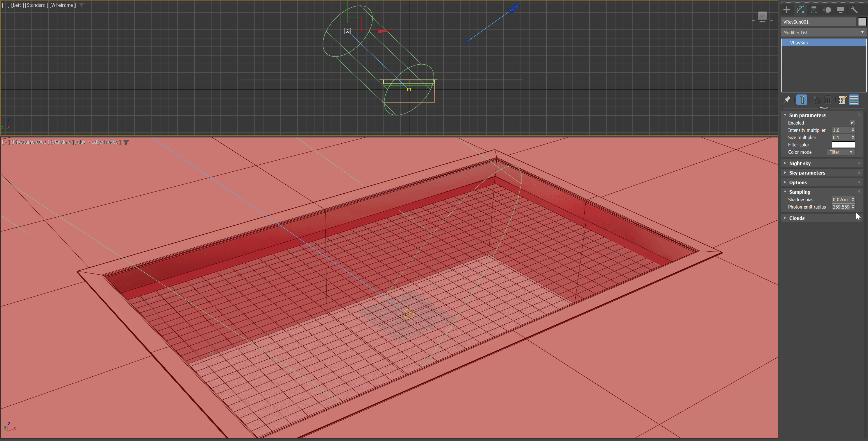This screenshot has width=868, height=441.
Task: Switch to the Motion panel
Action: [x=827, y=10]
